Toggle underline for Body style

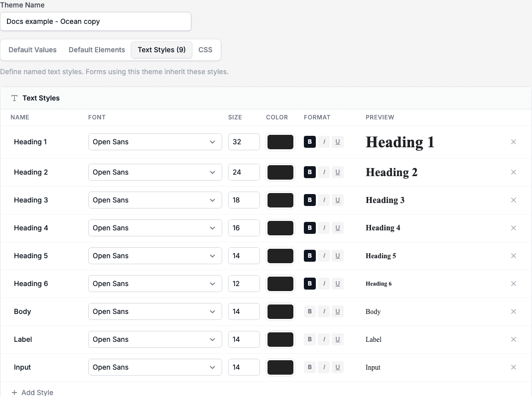[x=338, y=311]
